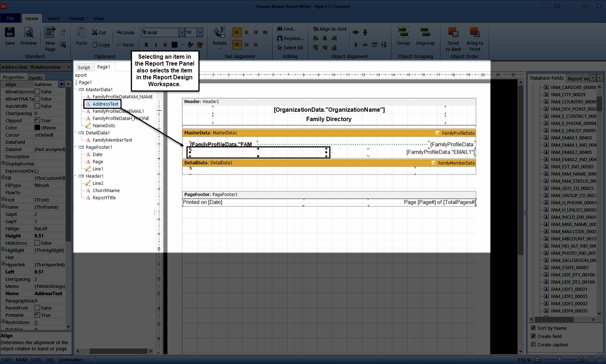606x364 pixels.
Task: Uncheck Sort by Name option
Action: tap(533, 328)
